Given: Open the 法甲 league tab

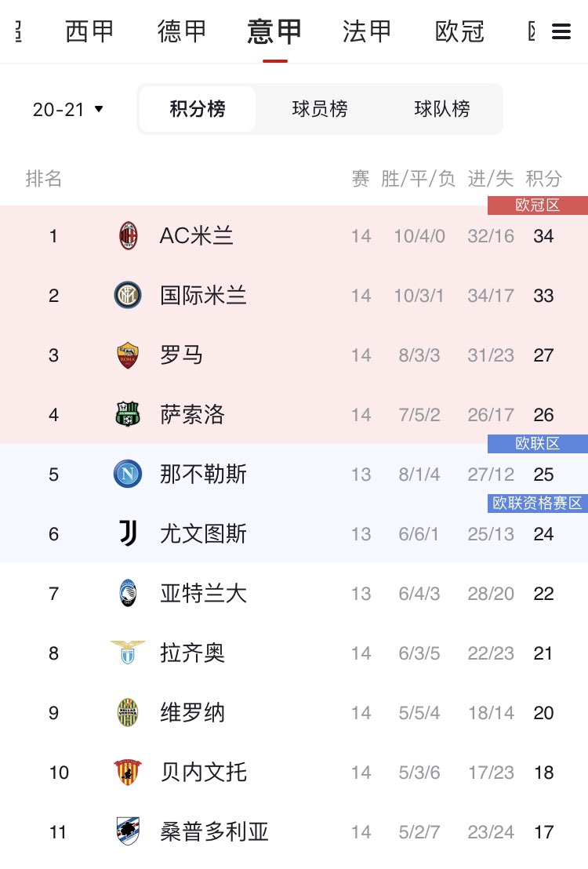Looking at the screenshot, I should tap(367, 32).
